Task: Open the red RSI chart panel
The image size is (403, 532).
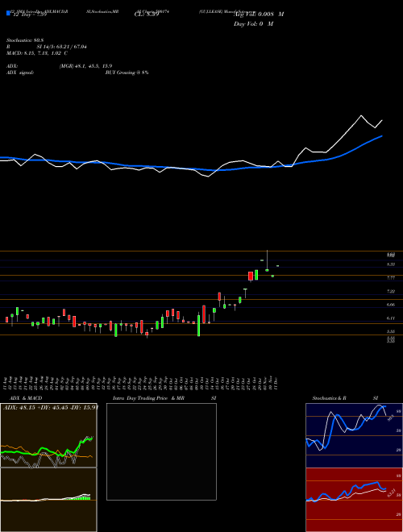Action: pyautogui.click(x=354, y=500)
